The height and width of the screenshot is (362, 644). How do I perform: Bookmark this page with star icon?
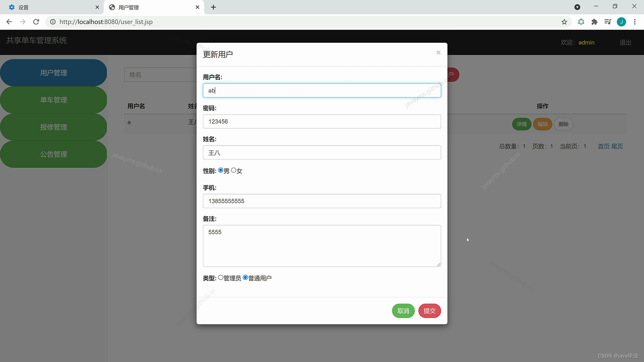point(564,22)
